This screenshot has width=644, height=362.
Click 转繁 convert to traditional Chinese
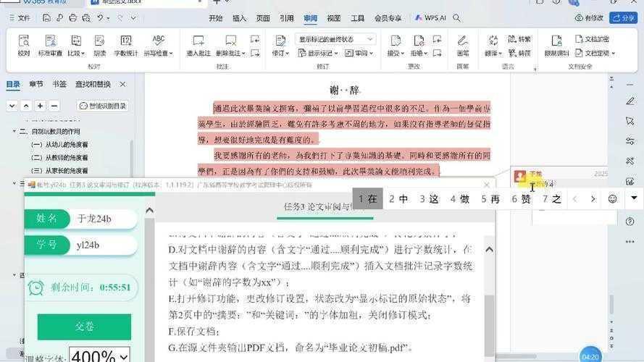click(519, 39)
